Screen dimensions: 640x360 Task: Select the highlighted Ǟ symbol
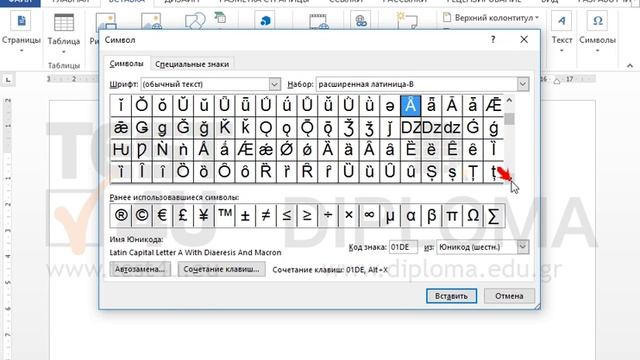(411, 105)
